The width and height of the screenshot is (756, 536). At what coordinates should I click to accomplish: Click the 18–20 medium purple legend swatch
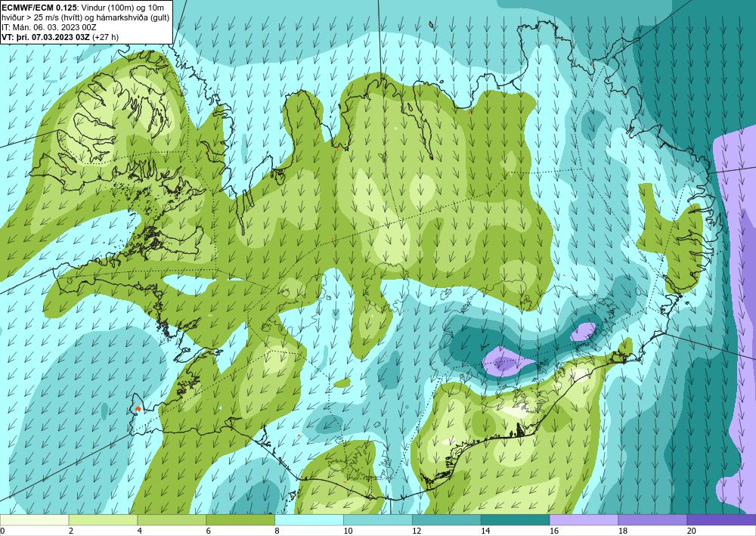652,520
